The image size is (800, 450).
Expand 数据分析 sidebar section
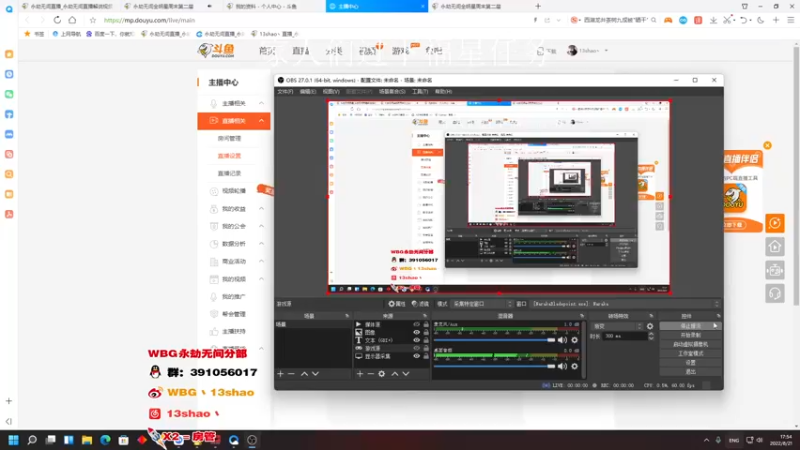[x=261, y=244]
